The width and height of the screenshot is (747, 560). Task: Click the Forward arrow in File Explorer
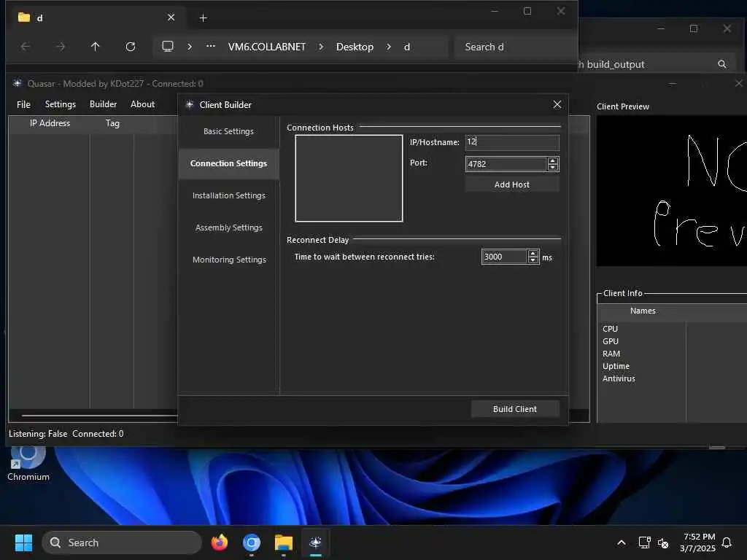(x=60, y=47)
